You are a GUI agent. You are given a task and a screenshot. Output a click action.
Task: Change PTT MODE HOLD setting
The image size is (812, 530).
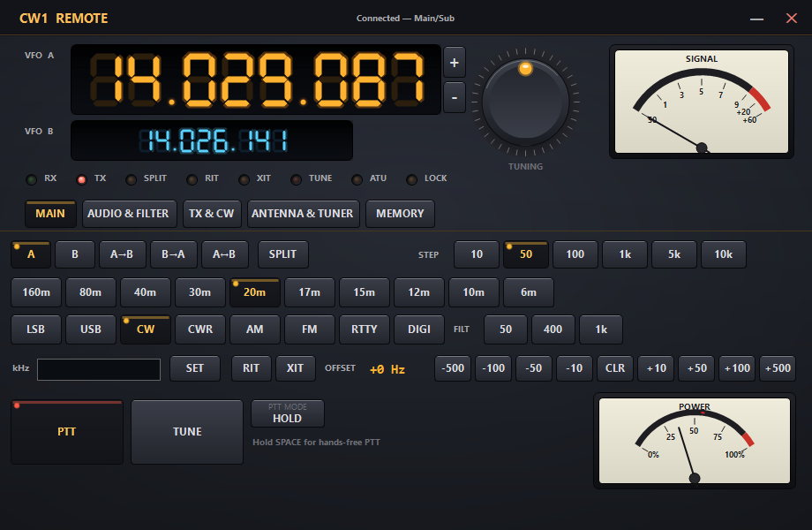click(x=288, y=413)
